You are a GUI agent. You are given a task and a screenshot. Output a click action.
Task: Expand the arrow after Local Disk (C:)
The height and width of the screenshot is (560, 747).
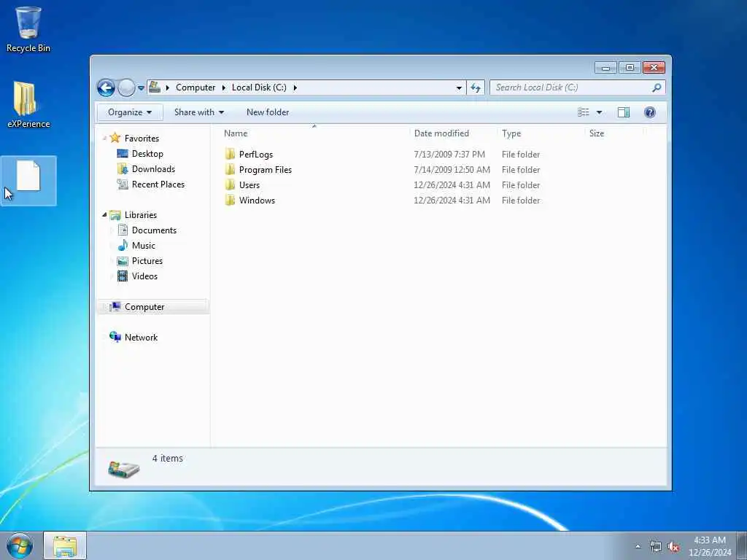coord(295,87)
